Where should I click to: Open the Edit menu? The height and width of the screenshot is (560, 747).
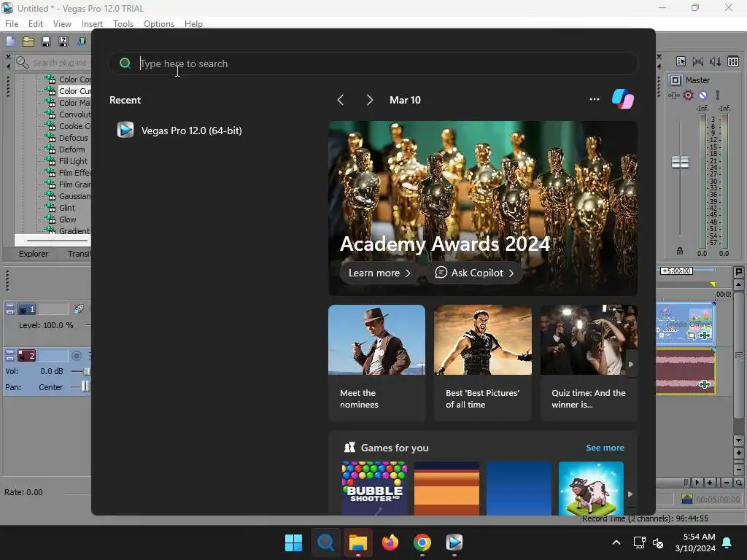36,24
